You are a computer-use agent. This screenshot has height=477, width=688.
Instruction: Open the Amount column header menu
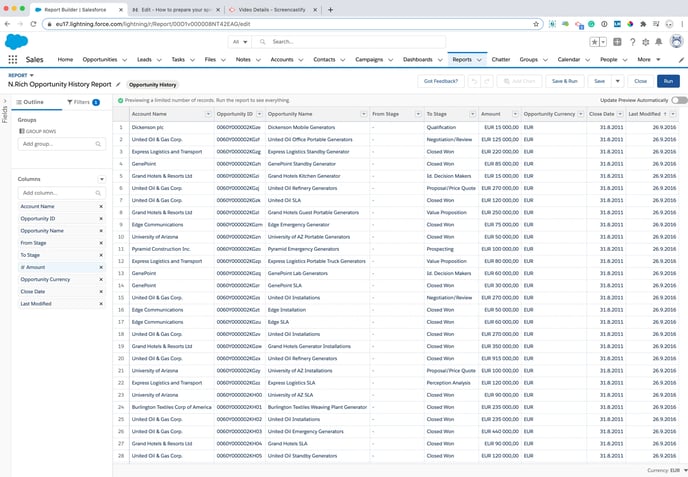pyautogui.click(x=515, y=114)
